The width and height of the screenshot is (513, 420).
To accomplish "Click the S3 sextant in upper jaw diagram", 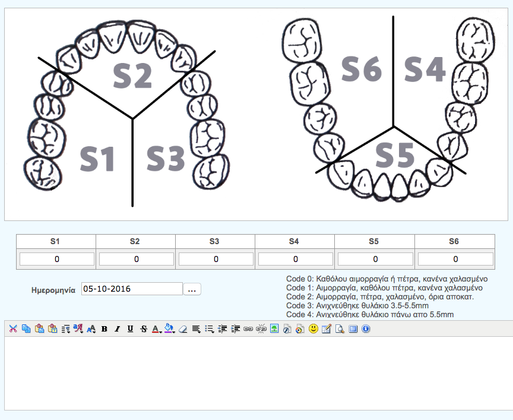I will point(166,159).
